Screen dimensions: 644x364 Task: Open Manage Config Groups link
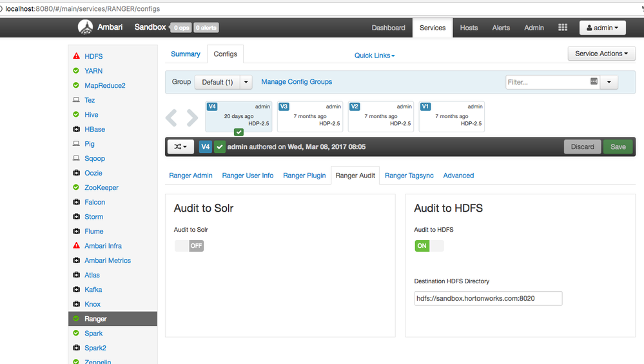click(x=297, y=82)
